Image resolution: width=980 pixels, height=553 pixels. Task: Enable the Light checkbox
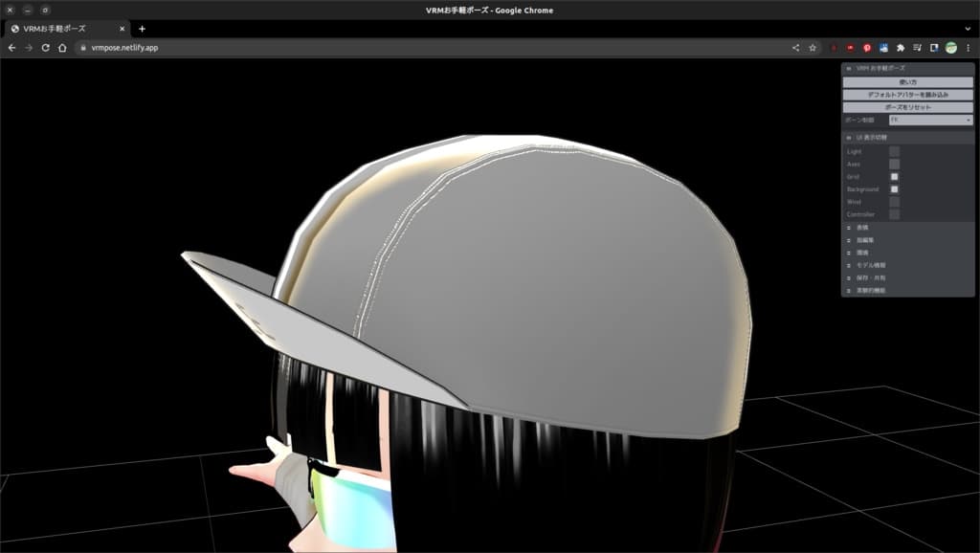pos(894,151)
